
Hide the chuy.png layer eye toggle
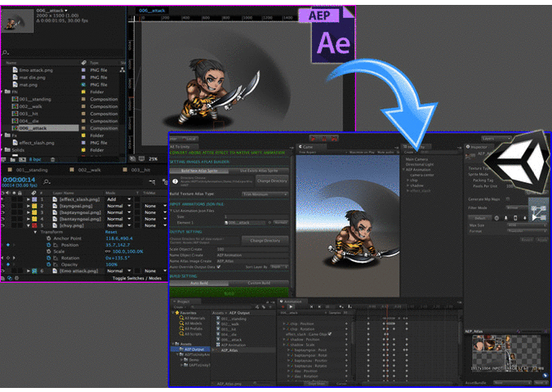point(2,225)
